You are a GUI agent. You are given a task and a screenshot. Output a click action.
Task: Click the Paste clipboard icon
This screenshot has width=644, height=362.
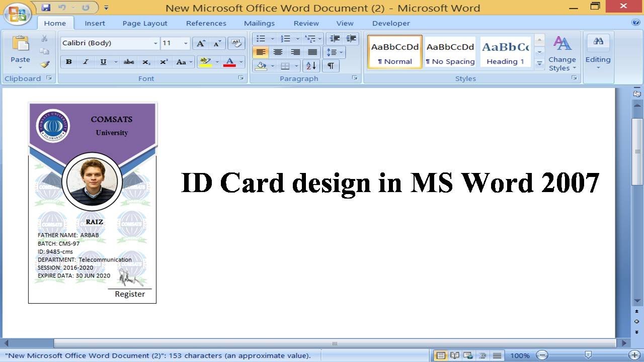pyautogui.click(x=20, y=44)
